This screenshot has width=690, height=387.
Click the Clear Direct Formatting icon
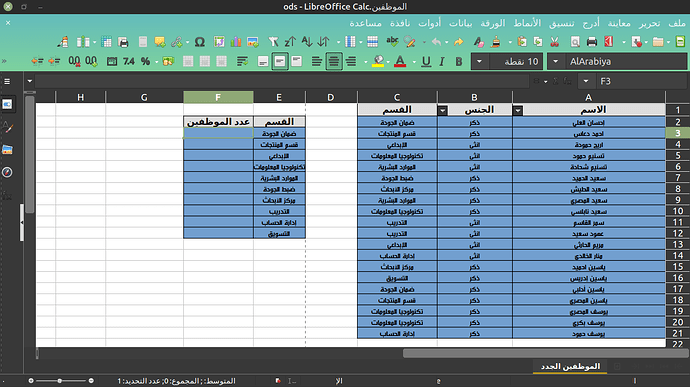point(479,42)
